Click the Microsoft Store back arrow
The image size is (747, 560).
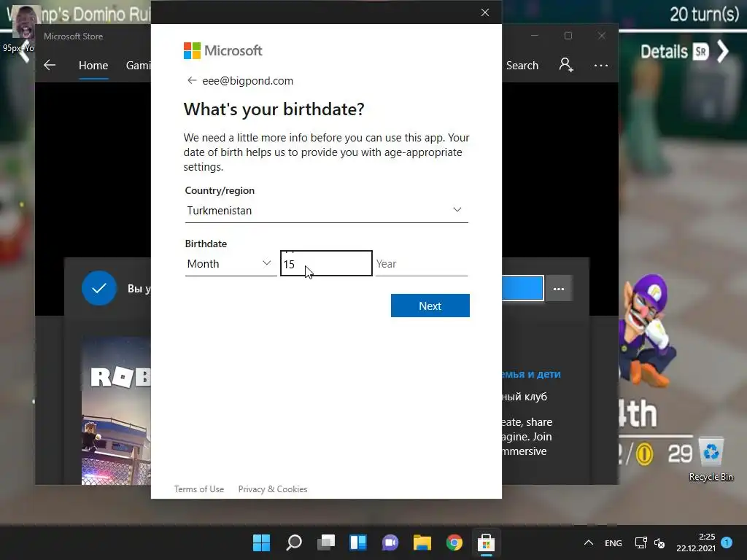(50, 65)
